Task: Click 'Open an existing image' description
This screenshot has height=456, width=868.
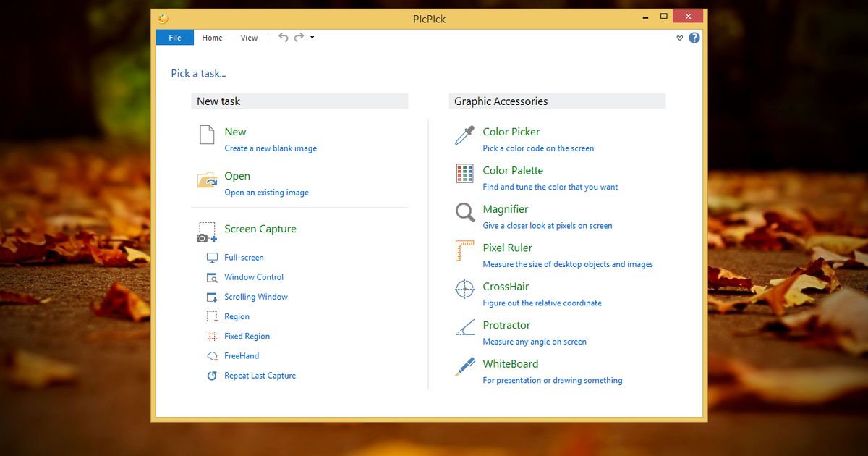Action: (x=266, y=193)
